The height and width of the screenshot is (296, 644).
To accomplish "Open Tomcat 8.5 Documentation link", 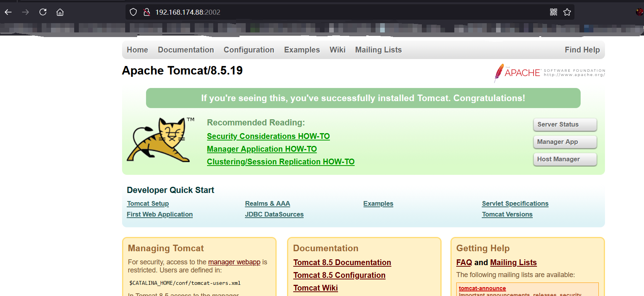I will pos(342,262).
